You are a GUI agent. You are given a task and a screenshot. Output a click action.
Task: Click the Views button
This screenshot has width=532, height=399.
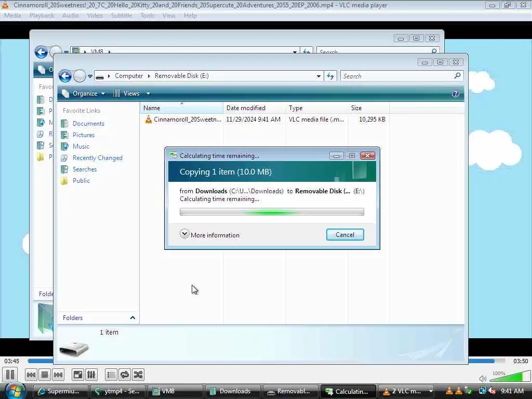(x=127, y=94)
